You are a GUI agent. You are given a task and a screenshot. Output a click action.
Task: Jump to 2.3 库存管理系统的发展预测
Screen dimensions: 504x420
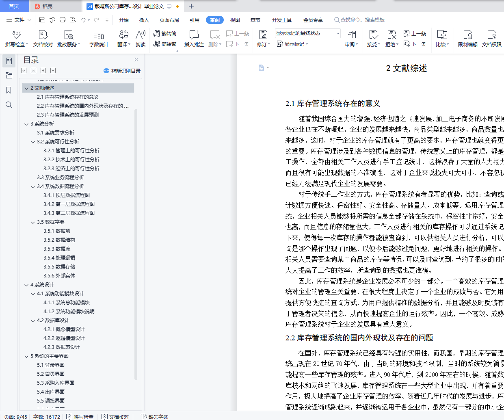pos(68,115)
